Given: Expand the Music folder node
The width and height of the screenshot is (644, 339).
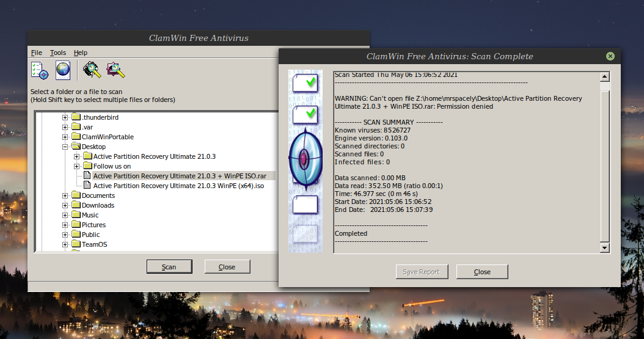Looking at the screenshot, I should (x=65, y=215).
